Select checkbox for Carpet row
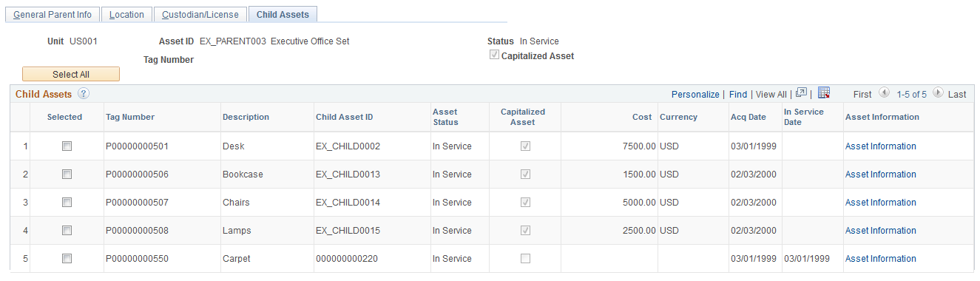Screen dimensions: 980x281 67,259
